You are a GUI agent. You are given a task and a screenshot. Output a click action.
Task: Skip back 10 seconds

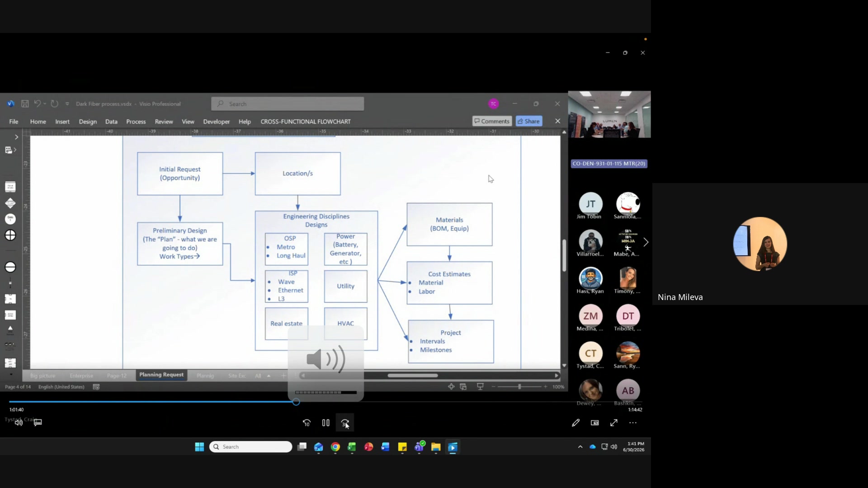pyautogui.click(x=307, y=423)
